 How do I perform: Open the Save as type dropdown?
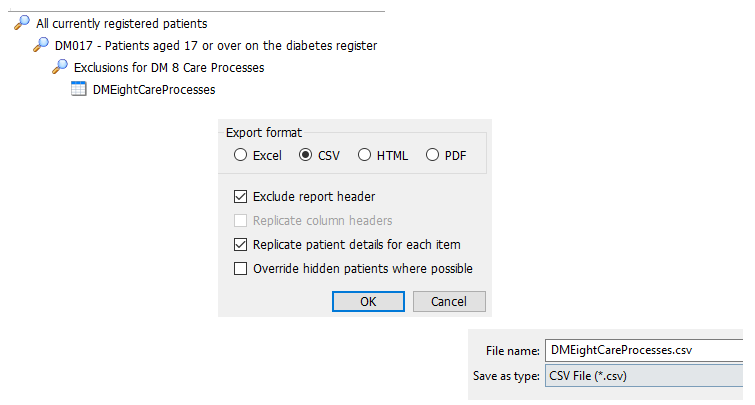pyautogui.click(x=645, y=376)
